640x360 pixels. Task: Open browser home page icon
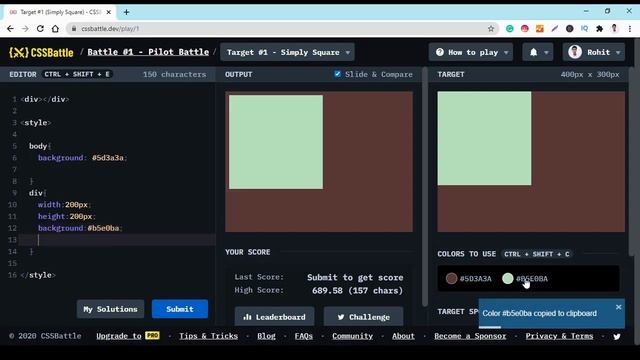[x=55, y=29]
